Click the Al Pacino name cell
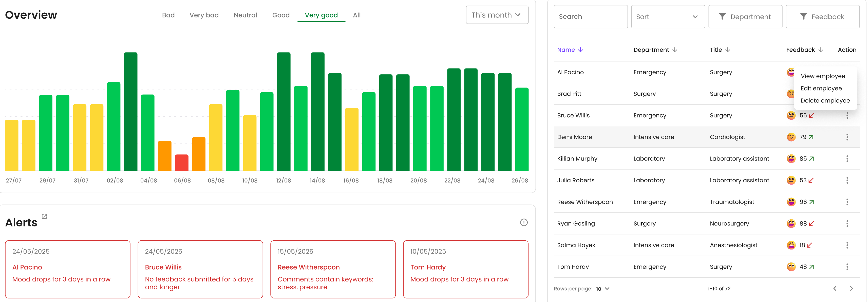The image size is (868, 302). coord(570,72)
